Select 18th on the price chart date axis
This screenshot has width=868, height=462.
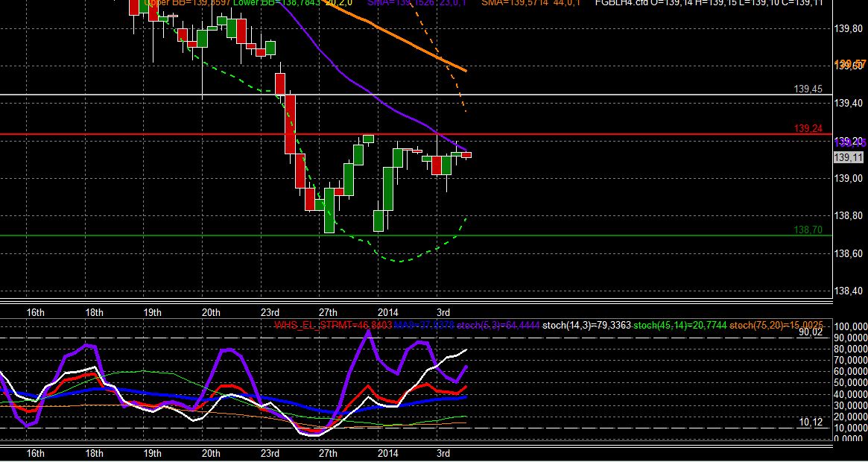(94, 312)
